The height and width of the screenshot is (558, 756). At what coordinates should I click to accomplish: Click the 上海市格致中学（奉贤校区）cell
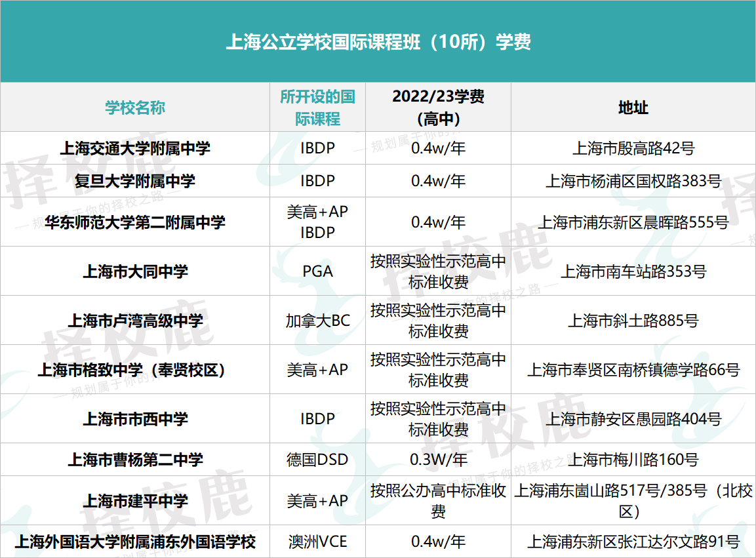point(135,369)
